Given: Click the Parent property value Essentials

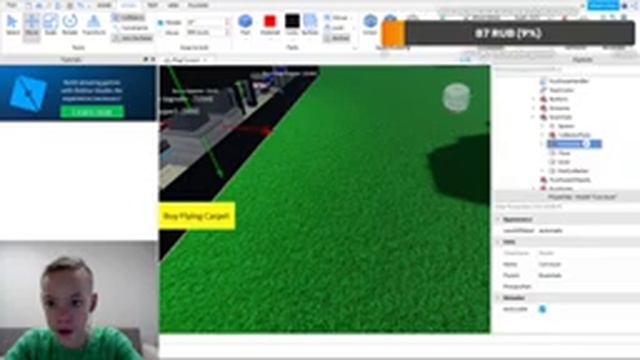Looking at the screenshot, I should pos(550,276).
